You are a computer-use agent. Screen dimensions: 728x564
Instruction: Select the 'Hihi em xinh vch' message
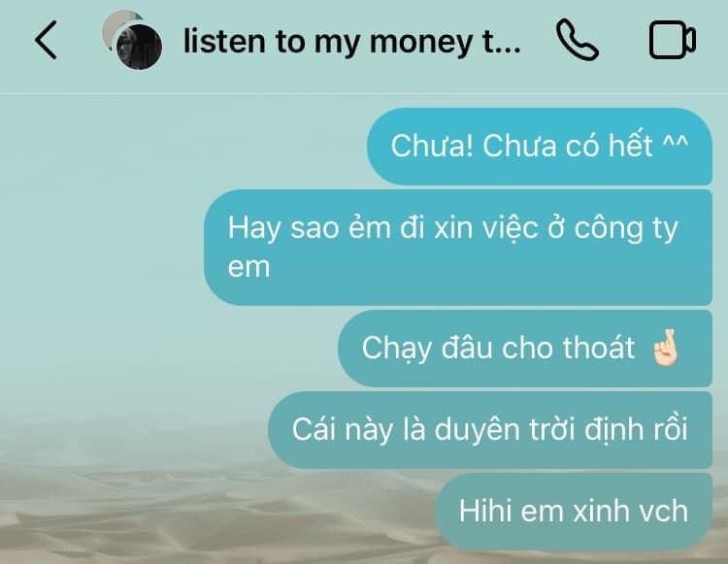pos(574,511)
